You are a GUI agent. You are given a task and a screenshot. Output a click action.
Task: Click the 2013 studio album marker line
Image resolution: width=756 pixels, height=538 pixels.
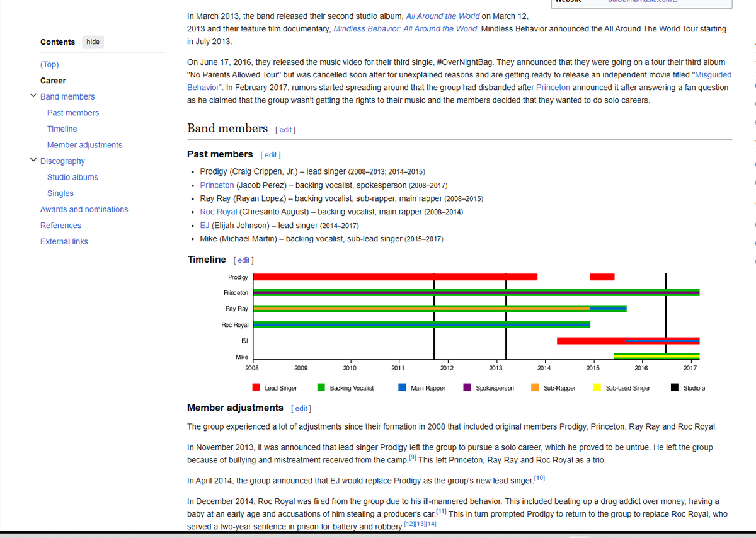tap(506, 315)
